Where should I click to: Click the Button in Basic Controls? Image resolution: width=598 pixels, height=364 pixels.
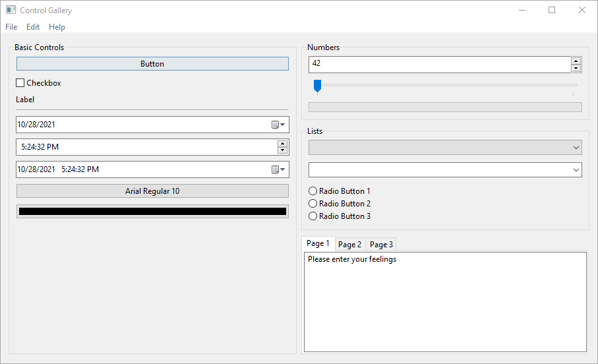tap(152, 64)
